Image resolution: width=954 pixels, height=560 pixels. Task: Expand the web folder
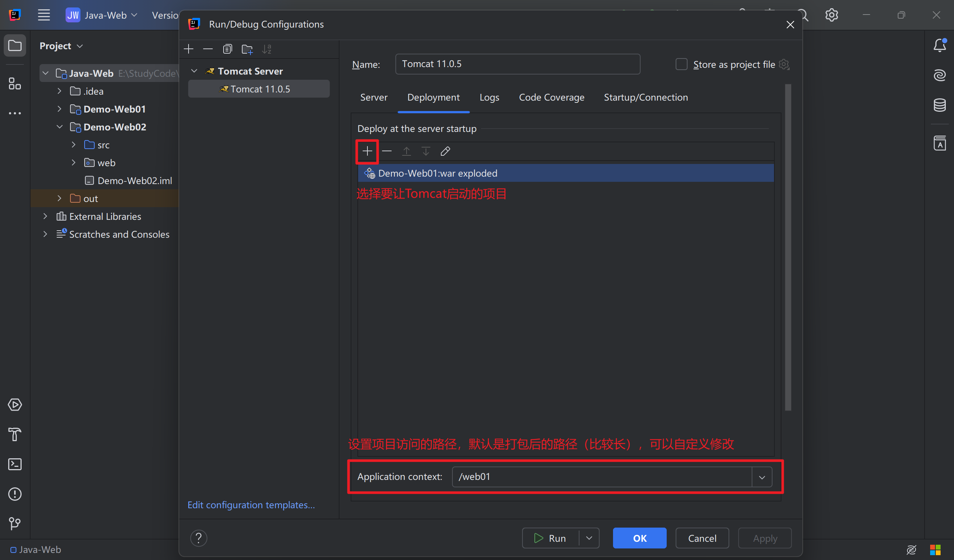74,162
